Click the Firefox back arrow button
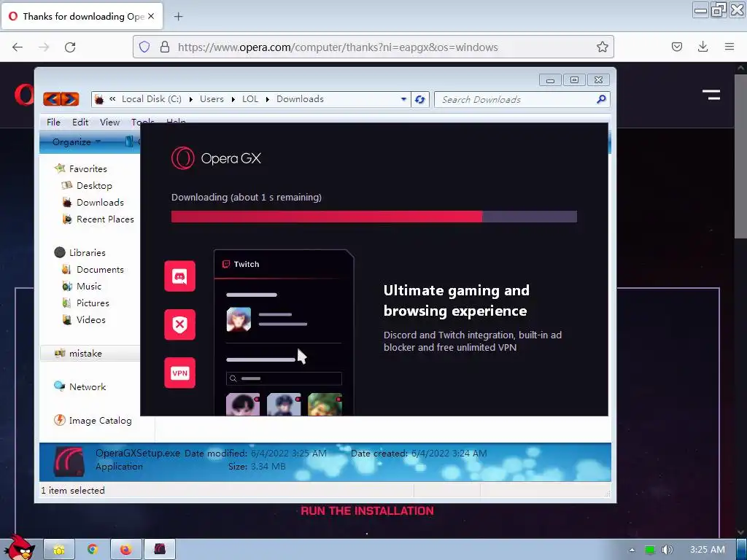Screen dimensions: 747x560 pos(18,47)
